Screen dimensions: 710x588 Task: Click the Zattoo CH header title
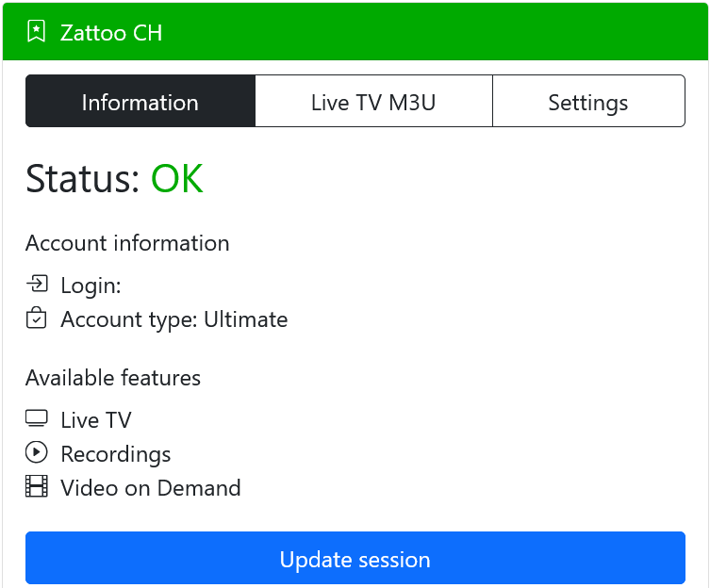(x=111, y=33)
